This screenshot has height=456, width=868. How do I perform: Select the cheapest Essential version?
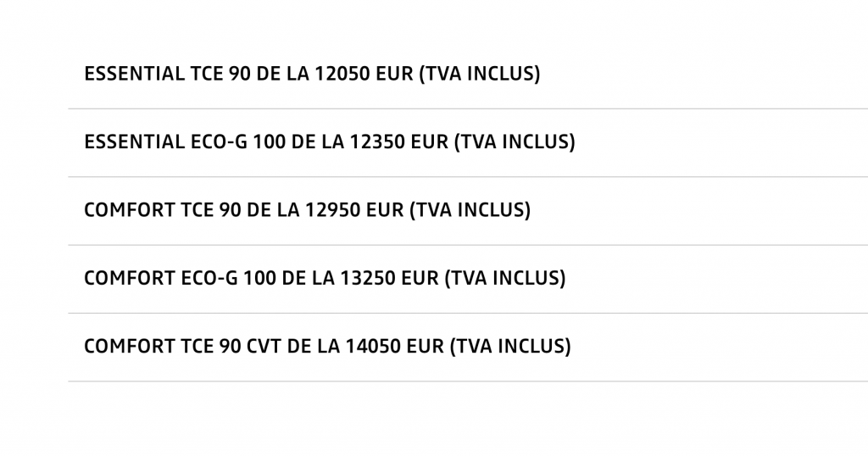coord(312,74)
